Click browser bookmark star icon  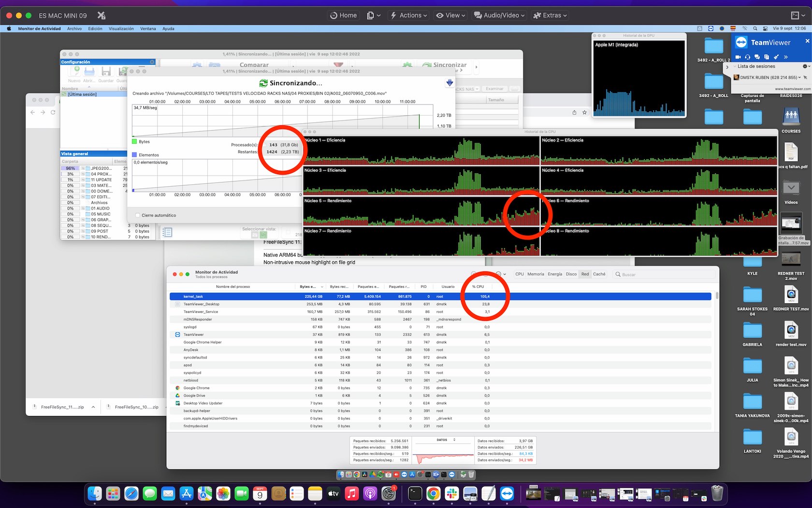click(x=584, y=112)
